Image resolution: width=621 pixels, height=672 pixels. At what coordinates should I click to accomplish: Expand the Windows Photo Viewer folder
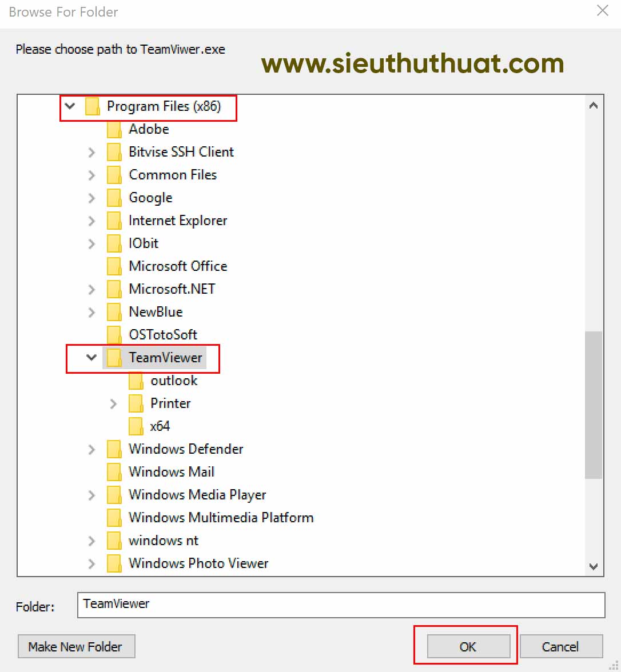91,563
